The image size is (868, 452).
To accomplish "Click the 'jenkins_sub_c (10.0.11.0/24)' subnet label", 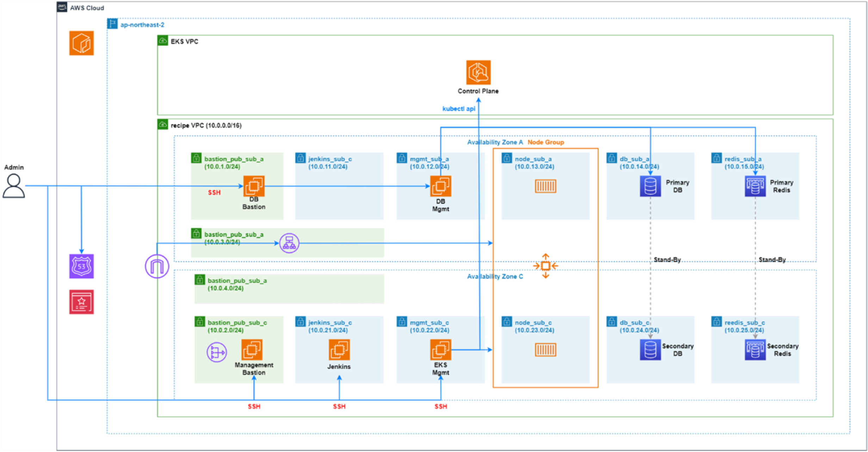I will [330, 163].
